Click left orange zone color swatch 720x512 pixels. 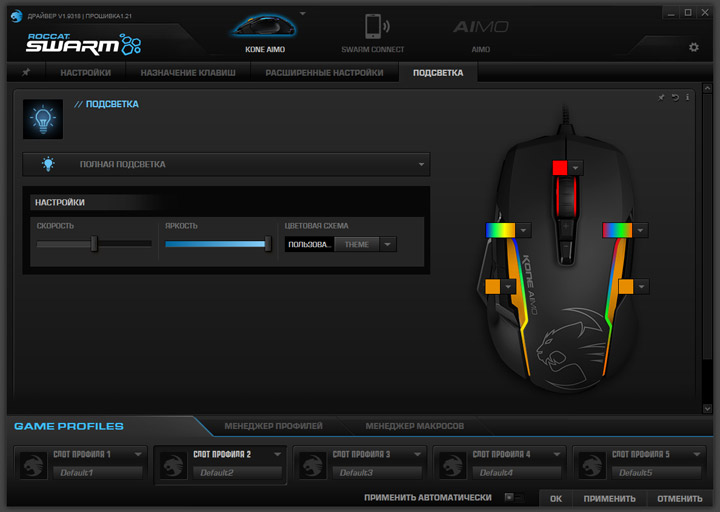click(493, 287)
